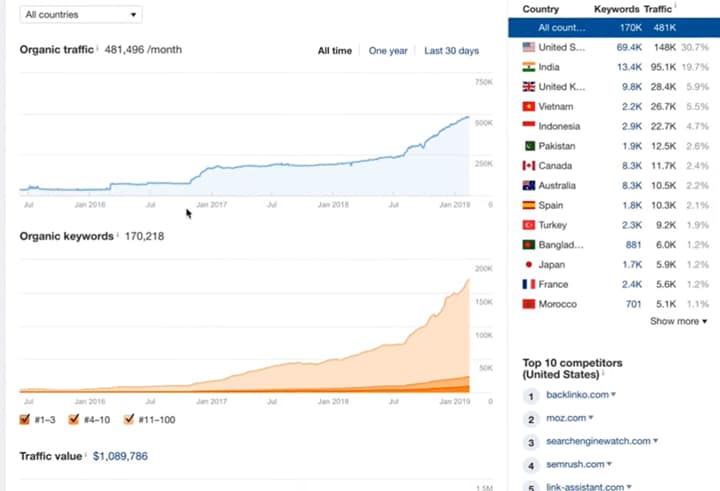
Task: Click the Vietnam flag icon
Action: click(529, 106)
